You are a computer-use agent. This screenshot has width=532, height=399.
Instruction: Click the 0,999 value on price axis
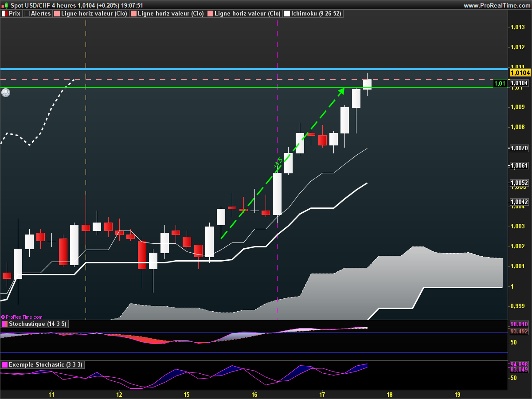point(518,306)
